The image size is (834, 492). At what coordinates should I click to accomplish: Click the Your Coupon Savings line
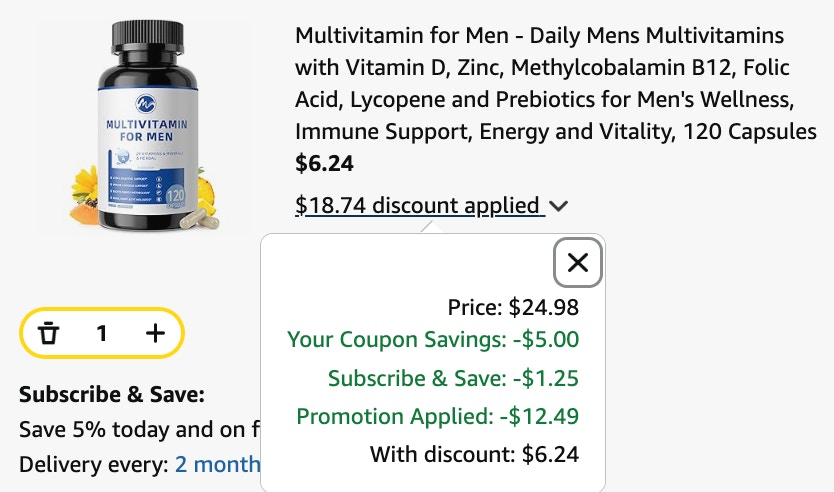click(x=433, y=339)
